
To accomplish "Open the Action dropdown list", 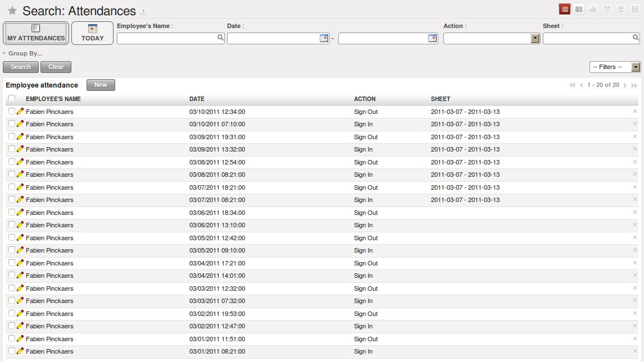I will tap(535, 38).
